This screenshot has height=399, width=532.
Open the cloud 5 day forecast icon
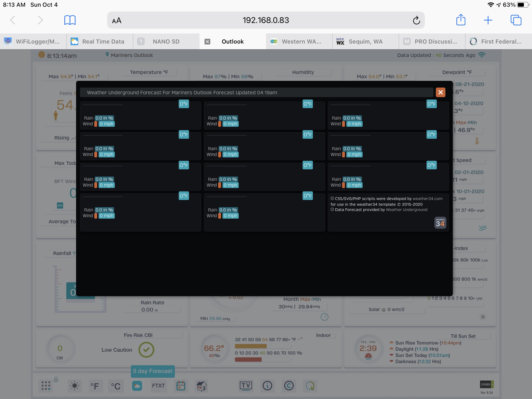coord(137,386)
